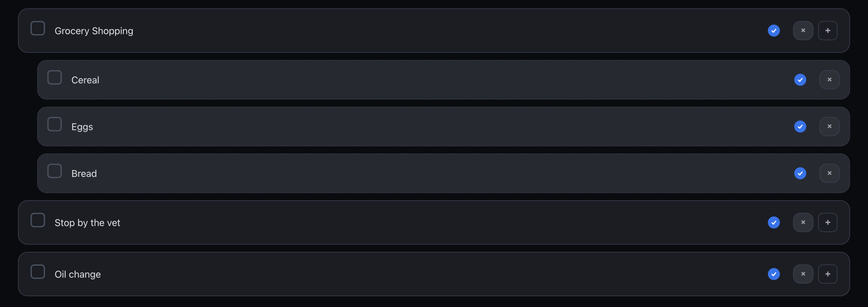The height and width of the screenshot is (307, 868).
Task: Tick the Cereal subtask checkbox
Action: click(x=55, y=78)
